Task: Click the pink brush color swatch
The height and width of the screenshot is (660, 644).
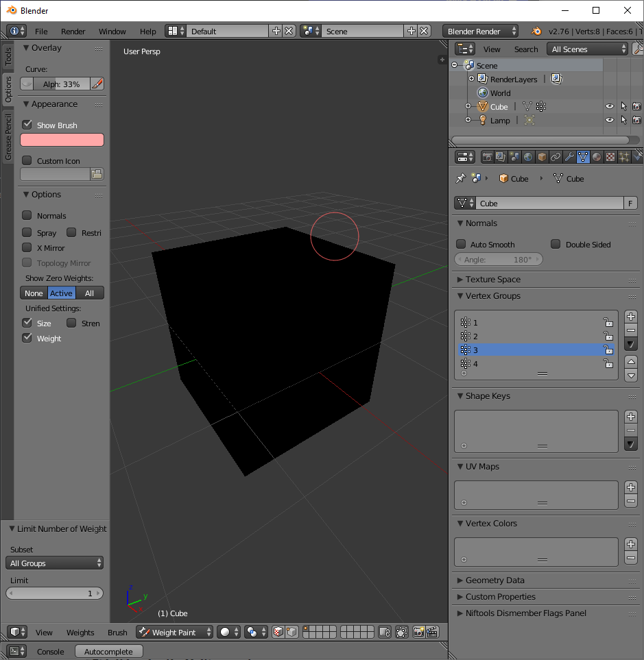Action: tap(62, 140)
